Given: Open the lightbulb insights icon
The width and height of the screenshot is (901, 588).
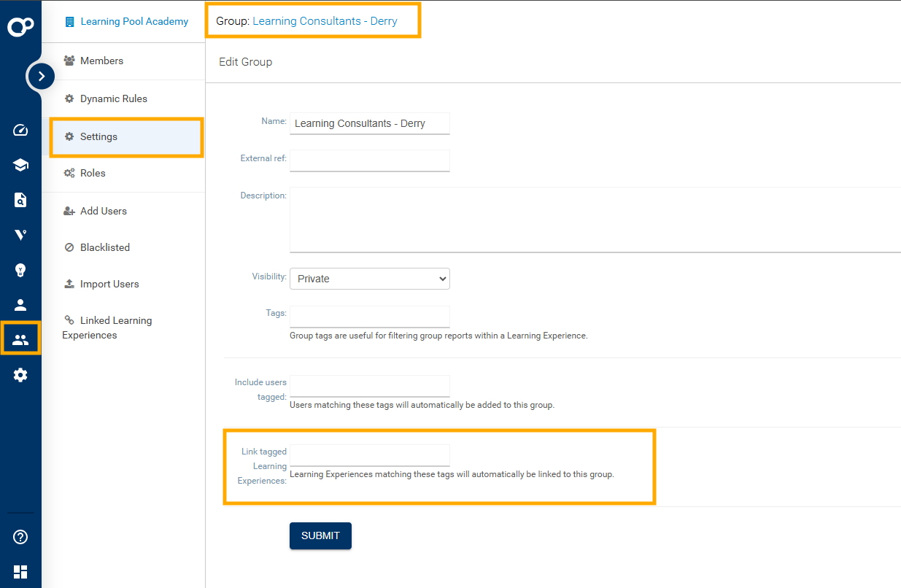Looking at the screenshot, I should 20,270.
